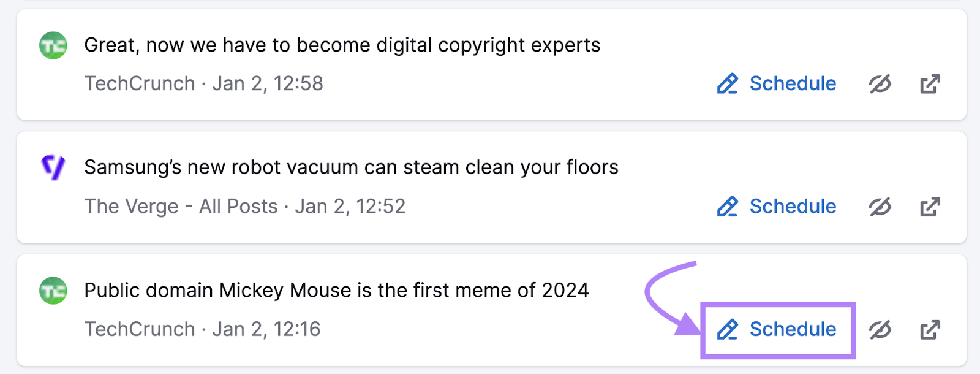Schedule the Samsung robot vacuum post
980x374 pixels.
pyautogui.click(x=793, y=207)
